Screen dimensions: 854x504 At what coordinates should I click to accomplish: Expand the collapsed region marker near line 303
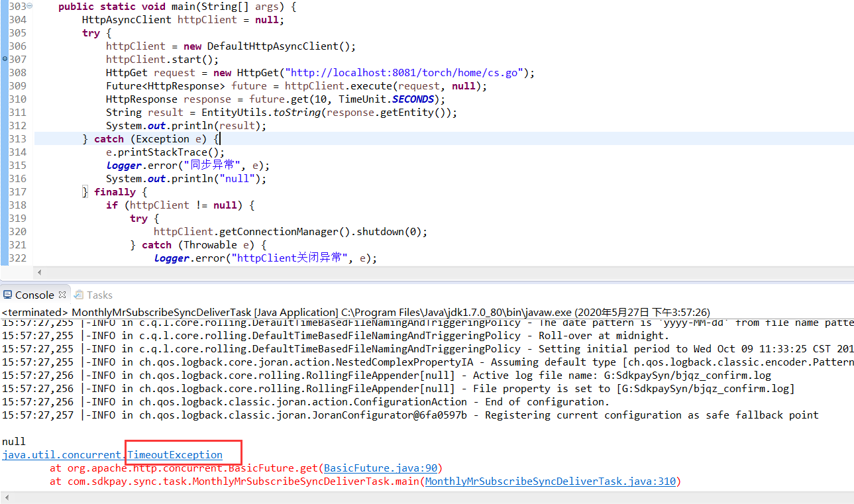click(x=29, y=6)
